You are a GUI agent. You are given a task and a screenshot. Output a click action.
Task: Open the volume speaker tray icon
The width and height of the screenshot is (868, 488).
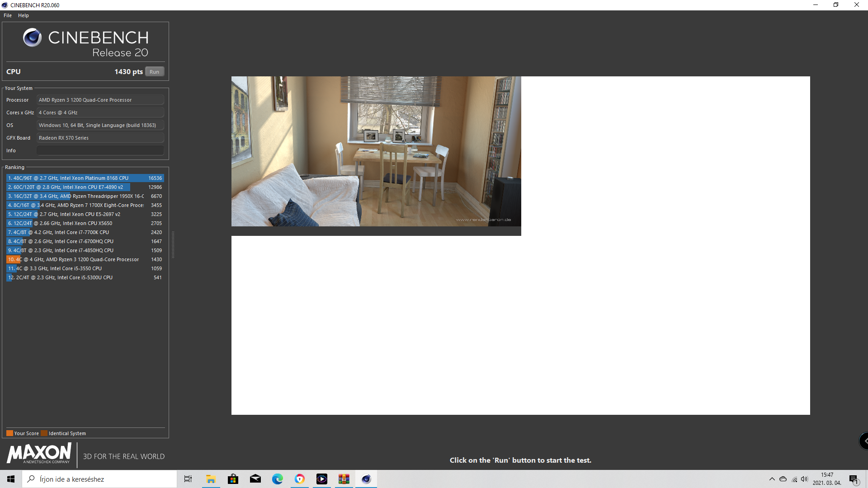click(804, 479)
